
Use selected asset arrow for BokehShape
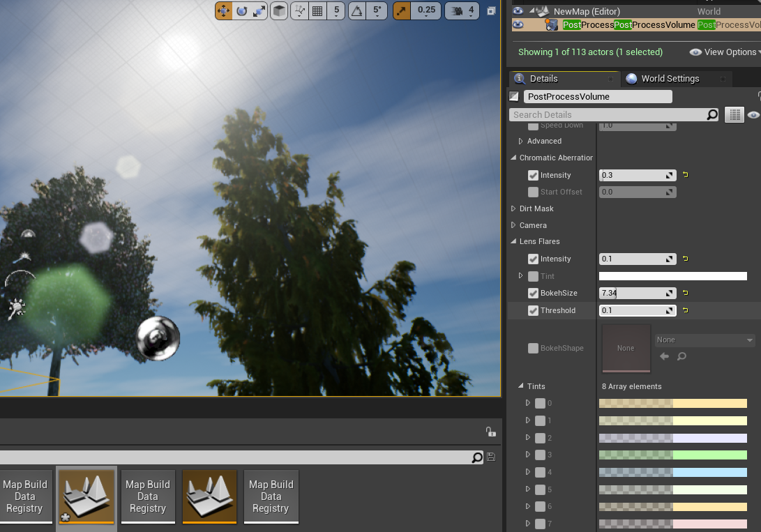665,356
